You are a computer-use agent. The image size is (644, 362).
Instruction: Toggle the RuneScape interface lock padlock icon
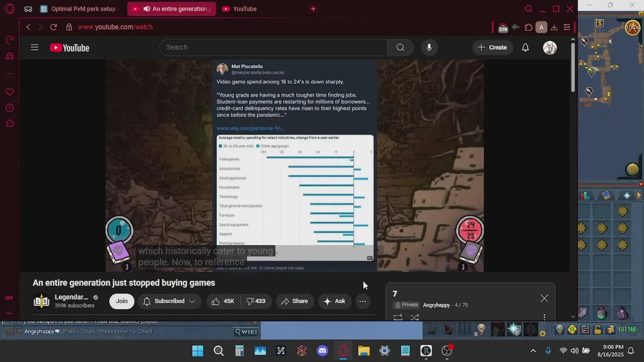(597, 330)
